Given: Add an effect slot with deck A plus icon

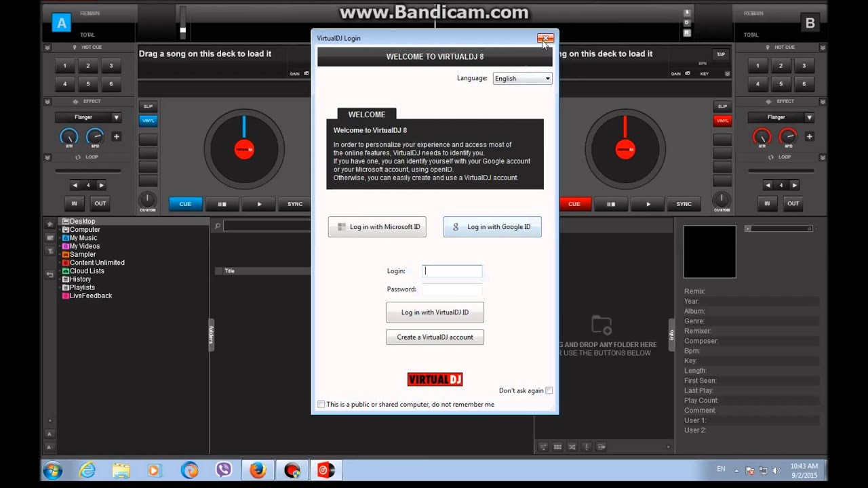Looking at the screenshot, I should coord(116,136).
